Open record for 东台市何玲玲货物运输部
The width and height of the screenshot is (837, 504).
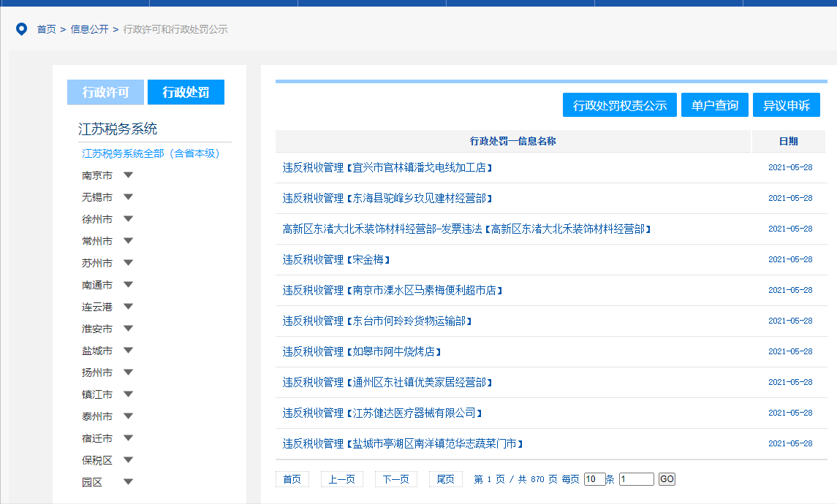tap(377, 321)
